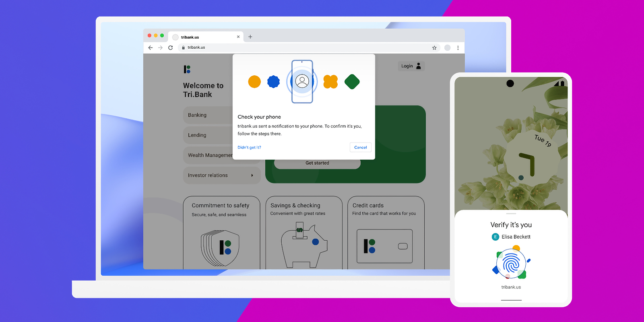Click the Didn't get it? link
This screenshot has width=644, height=322.
coord(249,147)
